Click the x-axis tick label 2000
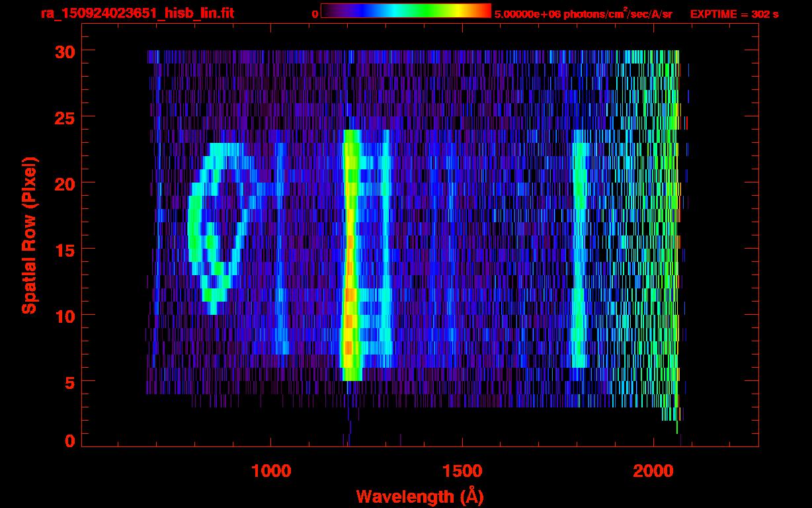Image resolution: width=812 pixels, height=508 pixels. [653, 471]
